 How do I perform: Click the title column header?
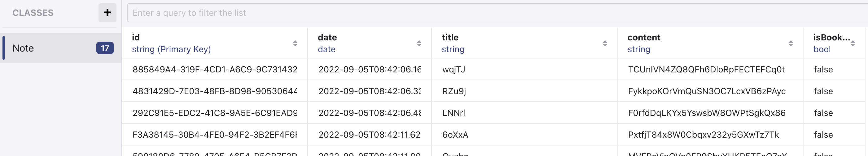coord(524,43)
